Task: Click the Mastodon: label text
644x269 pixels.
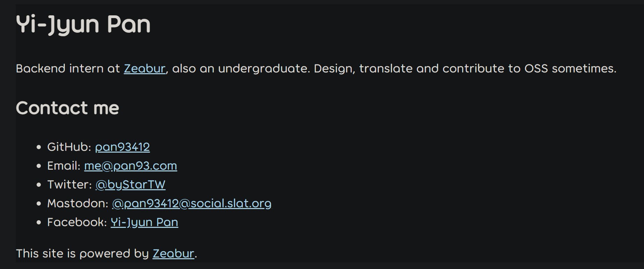Action: click(x=78, y=203)
